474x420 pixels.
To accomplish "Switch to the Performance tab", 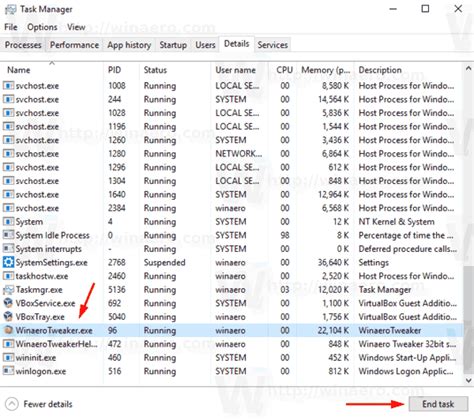I will [74, 45].
